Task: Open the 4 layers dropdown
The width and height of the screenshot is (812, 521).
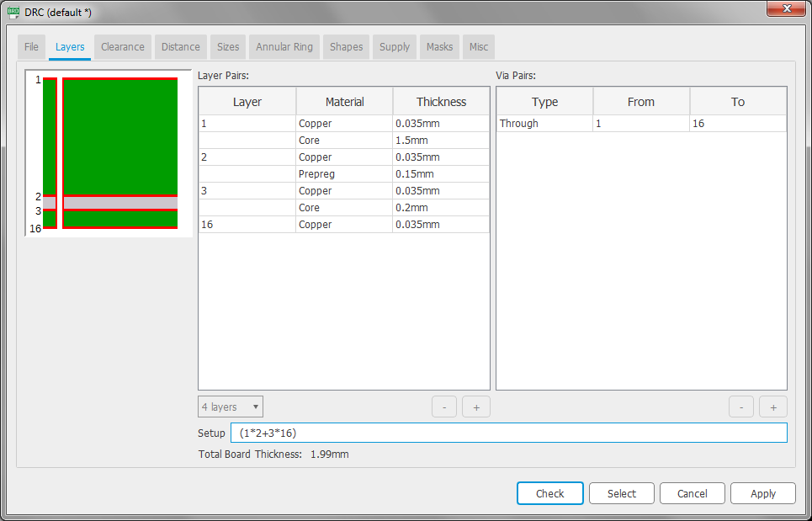Action: (231, 407)
